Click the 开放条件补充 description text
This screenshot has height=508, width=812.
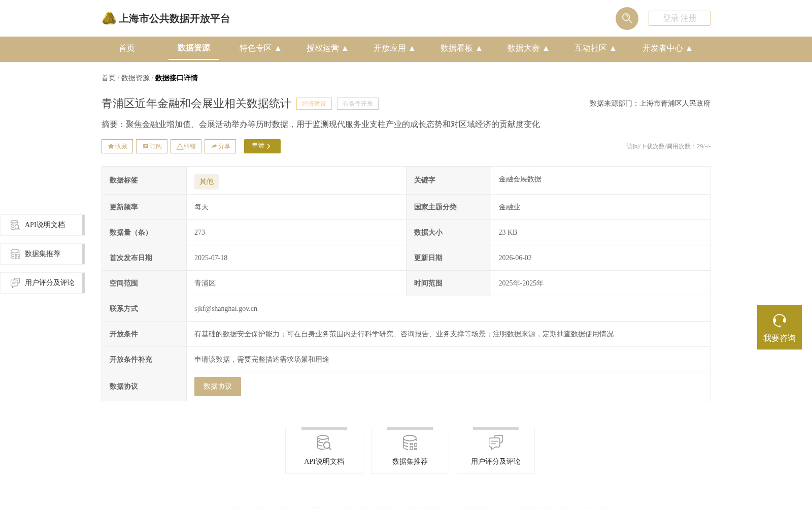(x=262, y=360)
